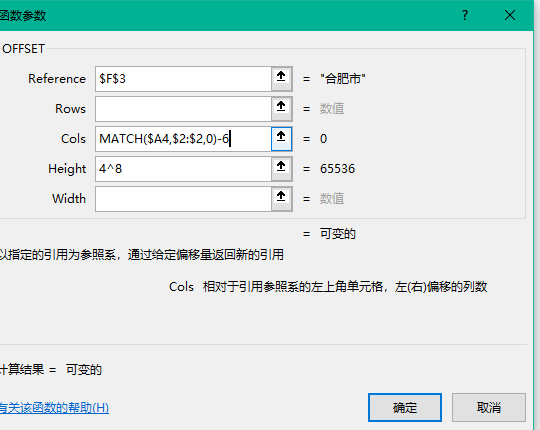Click the function description sentence
This screenshot has width=540, height=430.
point(142,255)
